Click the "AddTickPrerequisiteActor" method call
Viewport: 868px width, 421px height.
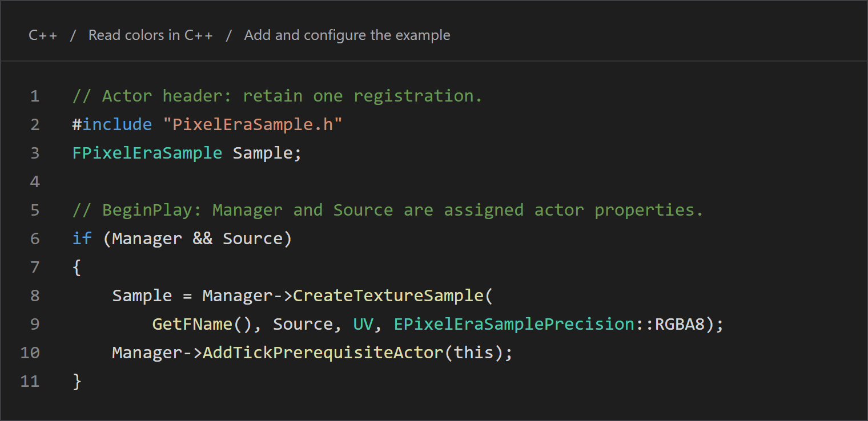click(323, 353)
